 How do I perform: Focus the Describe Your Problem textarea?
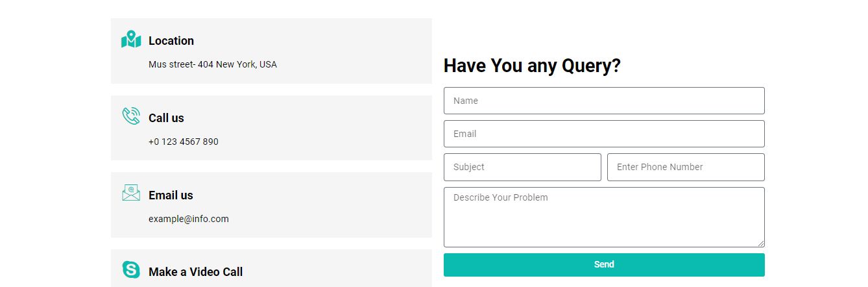(x=603, y=217)
